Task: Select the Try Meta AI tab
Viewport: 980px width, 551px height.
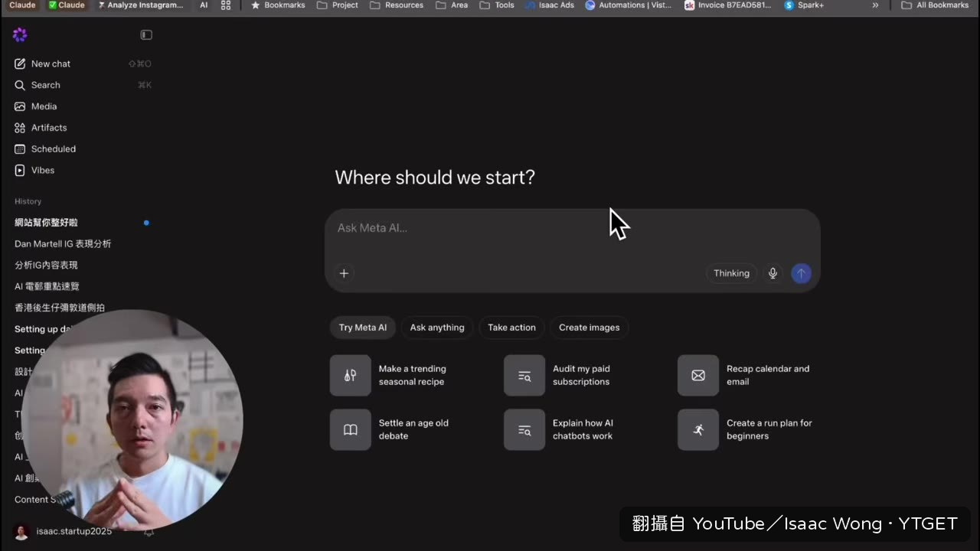Action: point(363,328)
